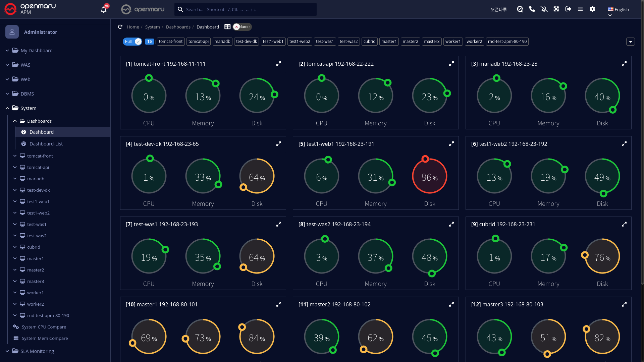644x362 pixels.
Task: Click the test1-web1 96% Disk gauge
Action: (429, 176)
